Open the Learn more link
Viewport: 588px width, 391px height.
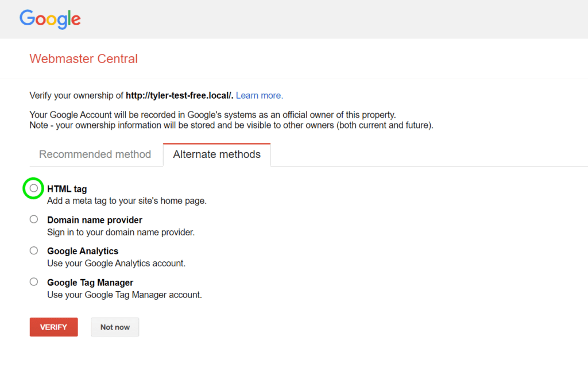tap(259, 95)
